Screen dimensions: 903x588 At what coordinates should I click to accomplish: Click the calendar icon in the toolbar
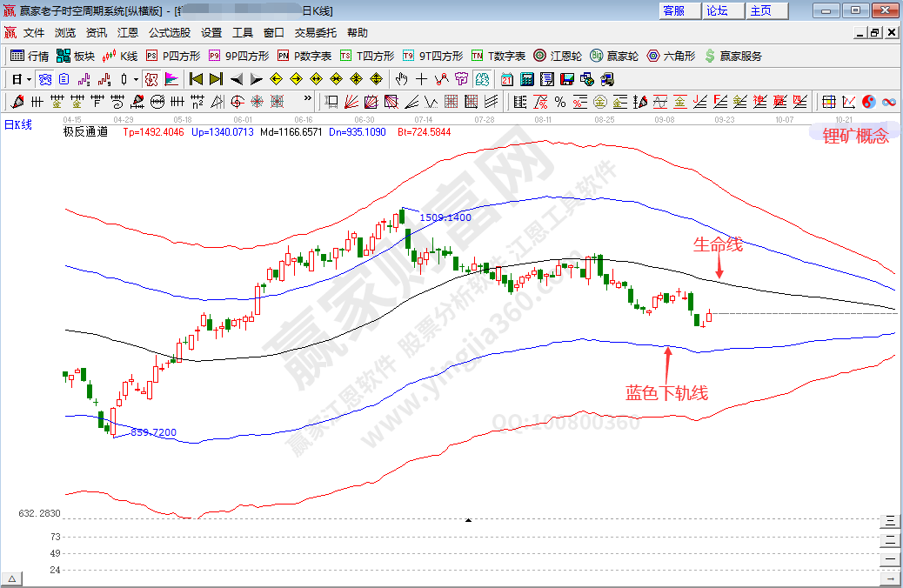tap(507, 79)
